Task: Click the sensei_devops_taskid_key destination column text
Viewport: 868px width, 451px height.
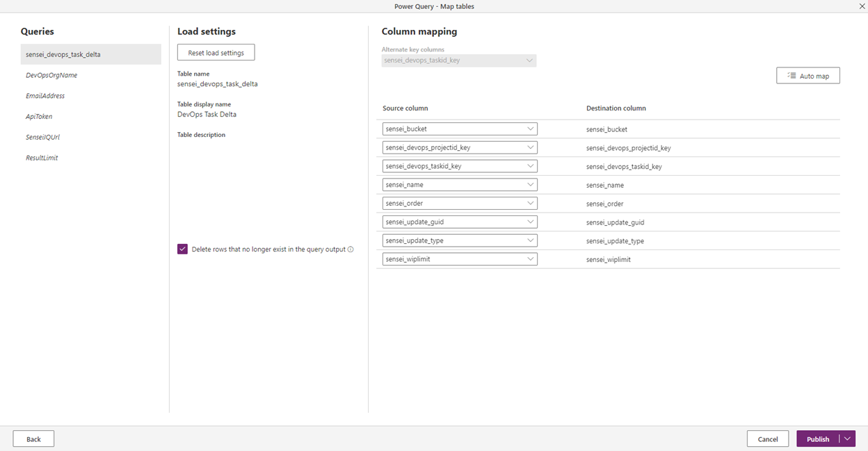Action: coord(624,167)
